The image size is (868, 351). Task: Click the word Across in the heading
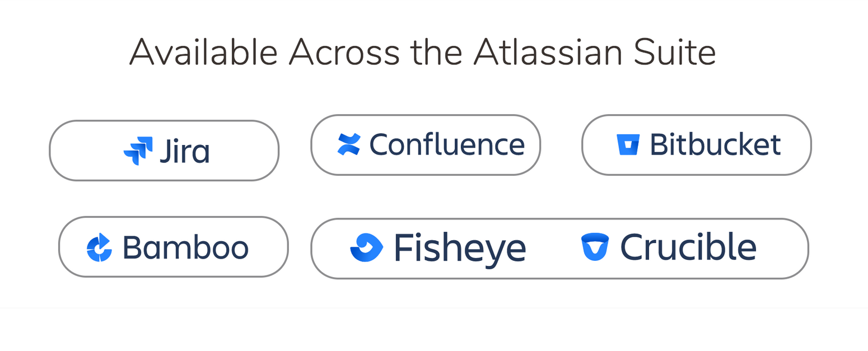pos(344,52)
